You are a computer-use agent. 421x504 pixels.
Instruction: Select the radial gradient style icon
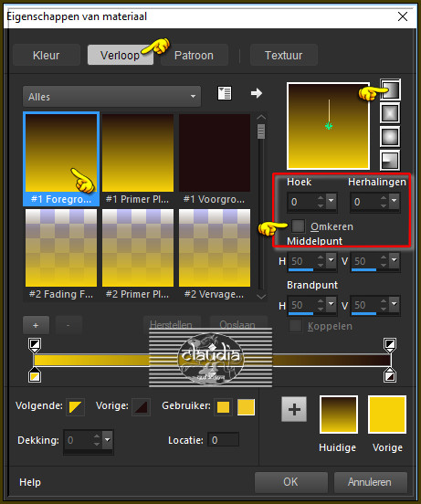(x=390, y=160)
